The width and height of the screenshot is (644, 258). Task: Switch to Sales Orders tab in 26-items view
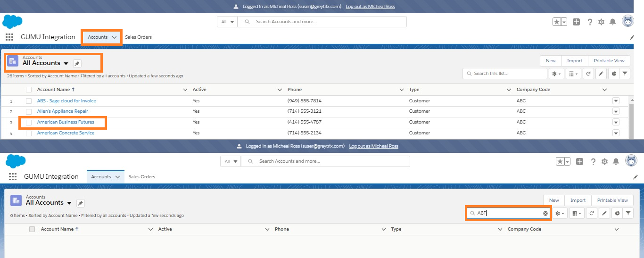(138, 37)
